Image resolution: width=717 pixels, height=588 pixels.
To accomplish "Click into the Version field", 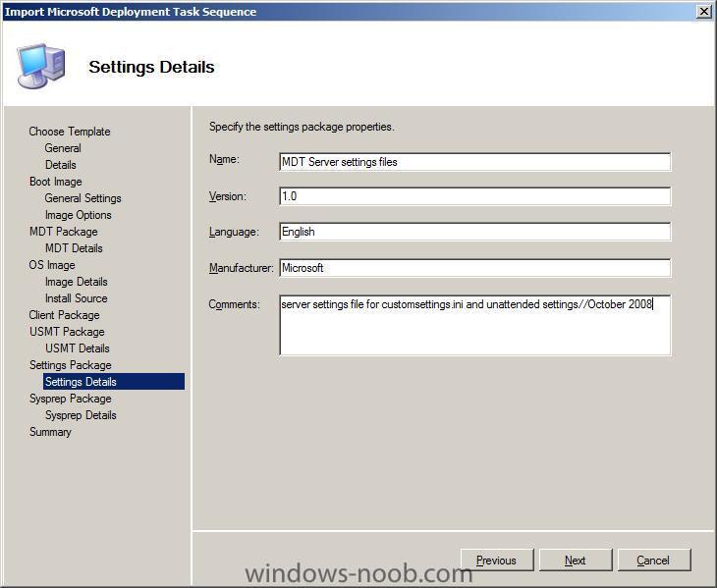I will click(x=474, y=196).
